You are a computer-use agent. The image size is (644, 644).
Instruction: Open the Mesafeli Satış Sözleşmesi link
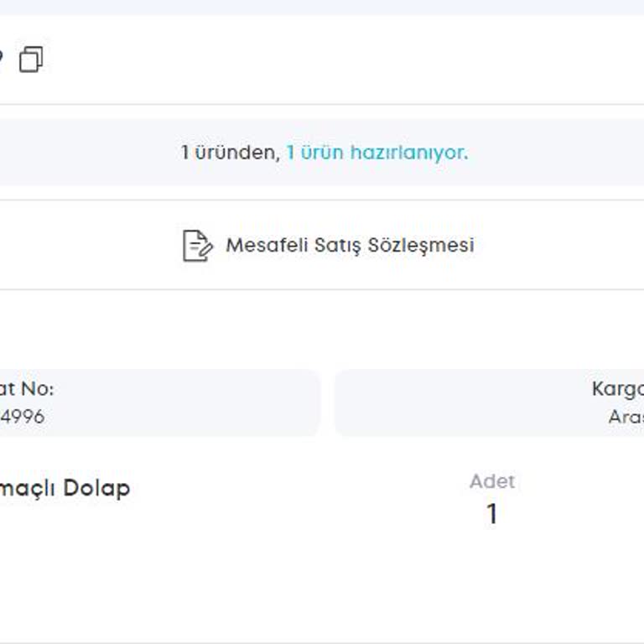pos(350,245)
